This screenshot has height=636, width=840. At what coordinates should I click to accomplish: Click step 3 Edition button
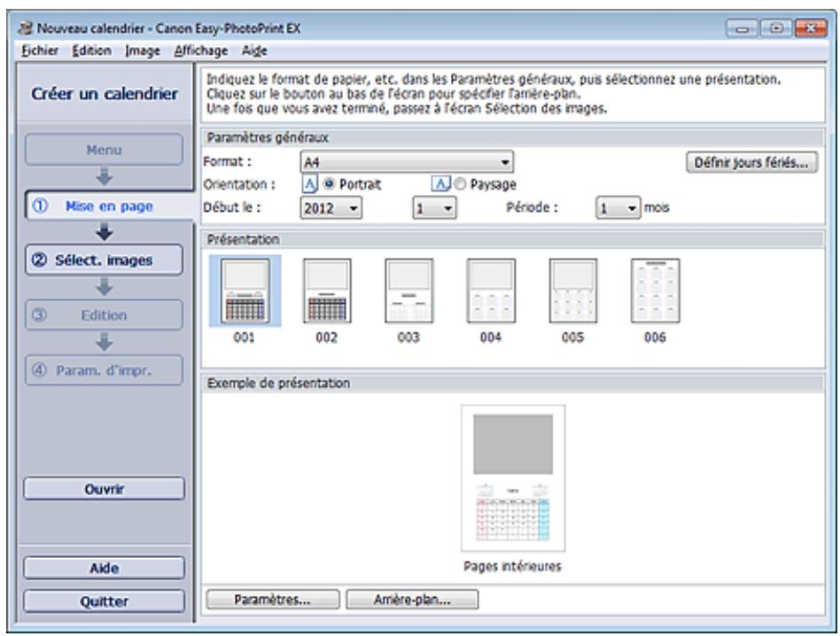(104, 314)
